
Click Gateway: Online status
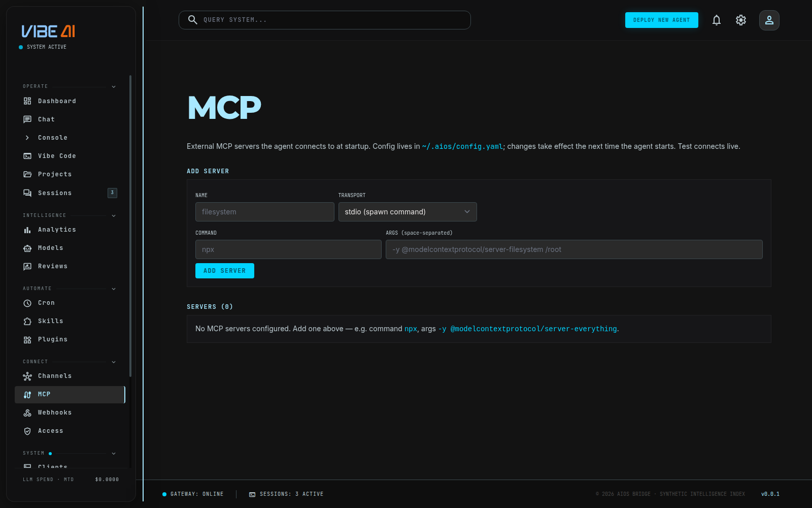pyautogui.click(x=193, y=494)
